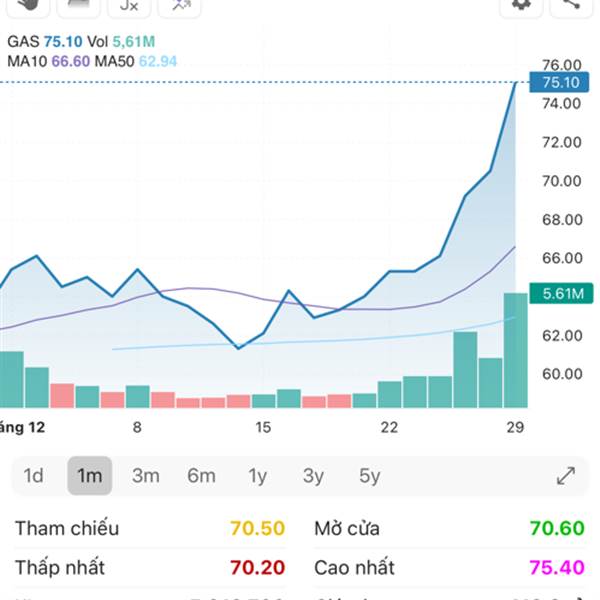Select the hand pan tool
600x600 pixels.
point(27,5)
